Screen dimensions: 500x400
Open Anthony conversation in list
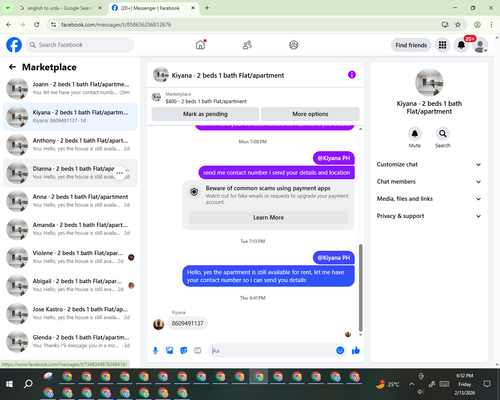tap(70, 145)
